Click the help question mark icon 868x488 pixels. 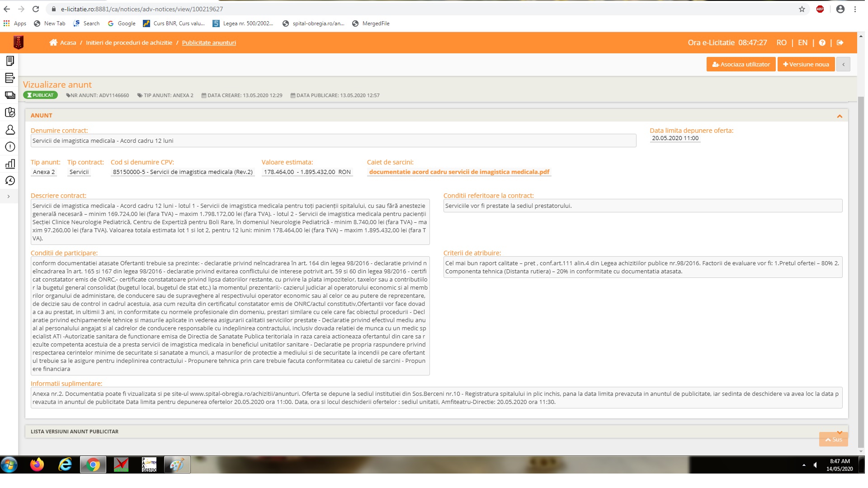pos(822,42)
